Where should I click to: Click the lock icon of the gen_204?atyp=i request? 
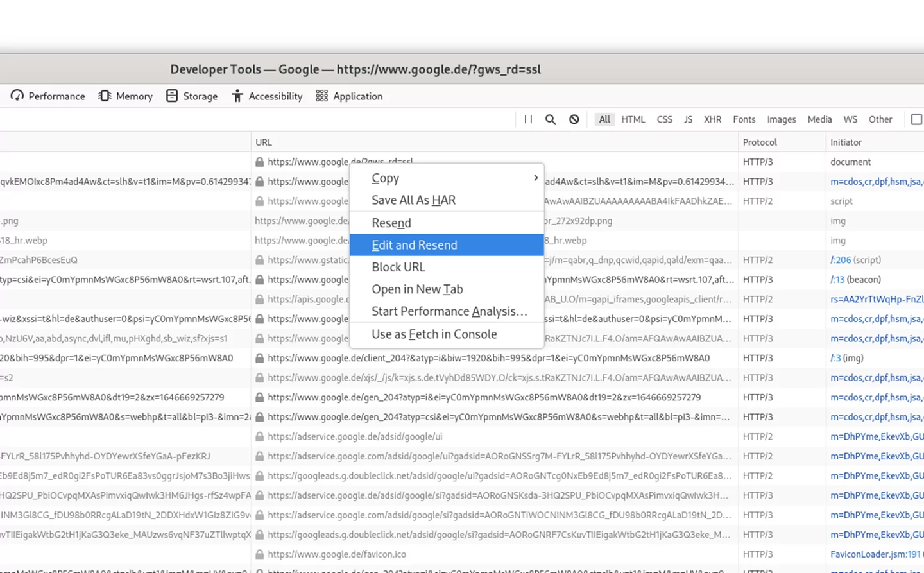click(x=260, y=397)
